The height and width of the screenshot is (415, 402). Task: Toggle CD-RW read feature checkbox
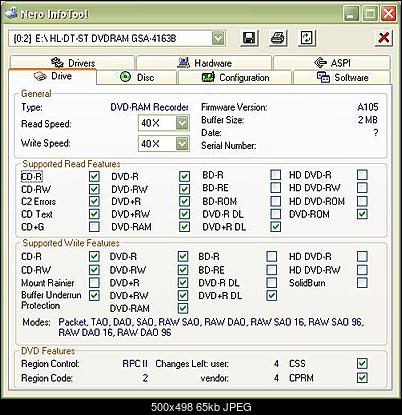click(x=94, y=189)
